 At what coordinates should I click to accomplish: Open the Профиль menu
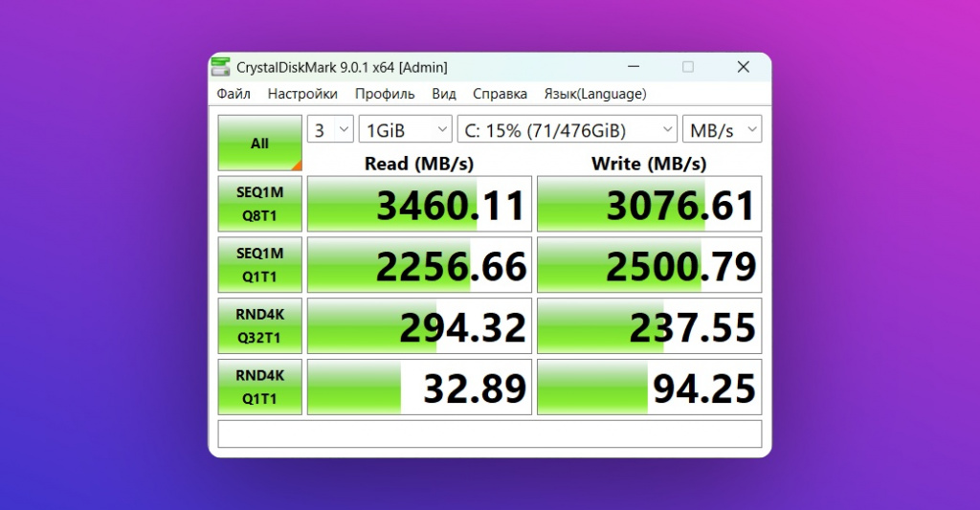tap(385, 94)
